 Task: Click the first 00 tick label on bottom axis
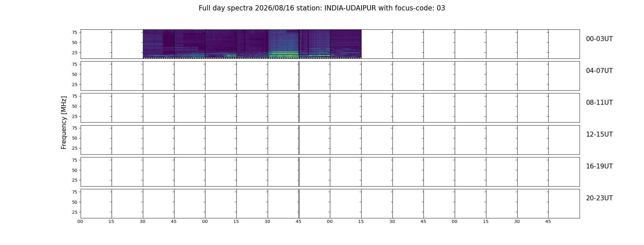80,221
